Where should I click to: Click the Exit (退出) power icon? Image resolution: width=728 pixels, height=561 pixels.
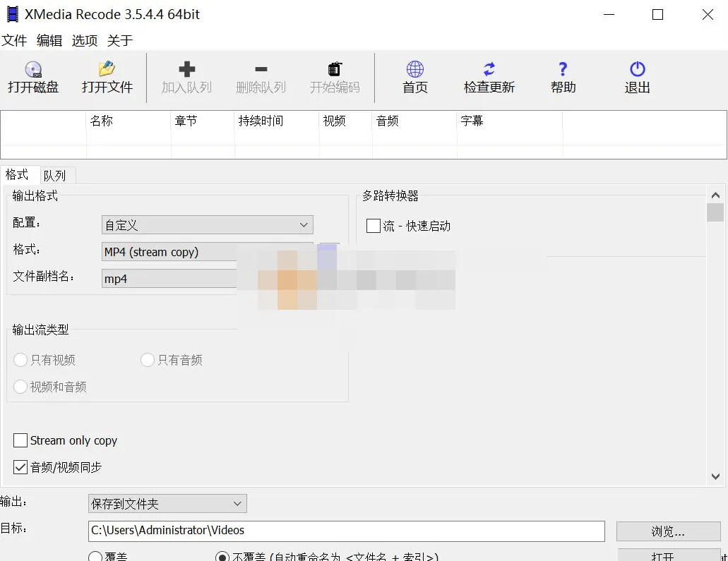coord(637,69)
